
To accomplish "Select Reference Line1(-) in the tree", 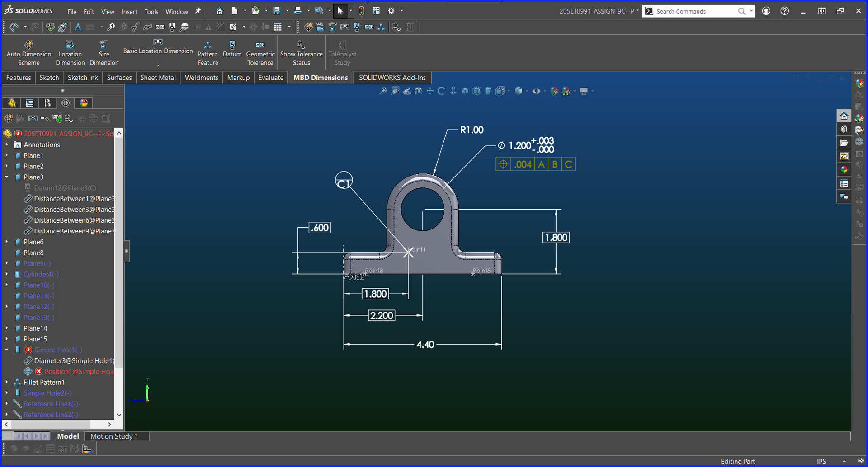I will (x=51, y=404).
